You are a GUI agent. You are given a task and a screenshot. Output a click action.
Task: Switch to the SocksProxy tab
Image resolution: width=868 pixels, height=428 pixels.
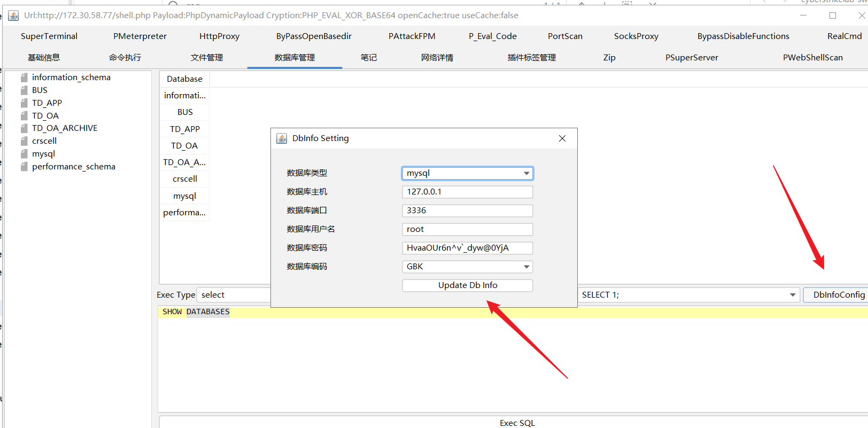click(x=636, y=36)
